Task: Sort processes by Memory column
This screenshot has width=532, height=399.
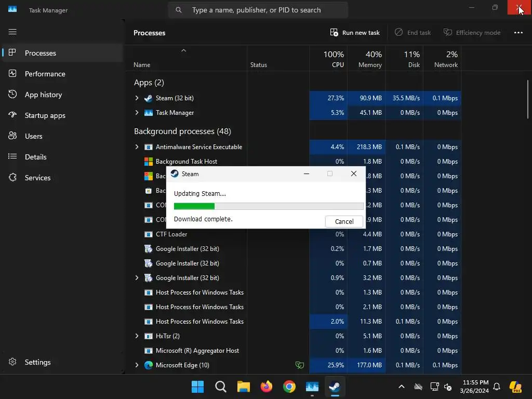Action: (x=366, y=59)
